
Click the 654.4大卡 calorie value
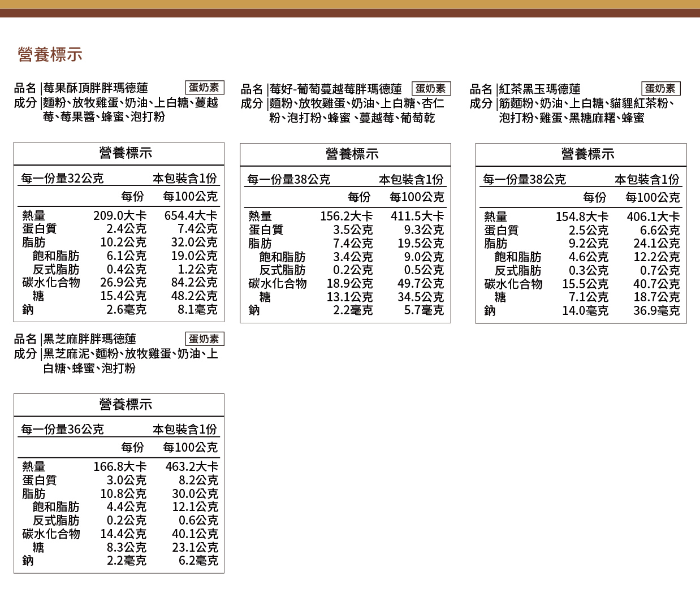coord(191,215)
